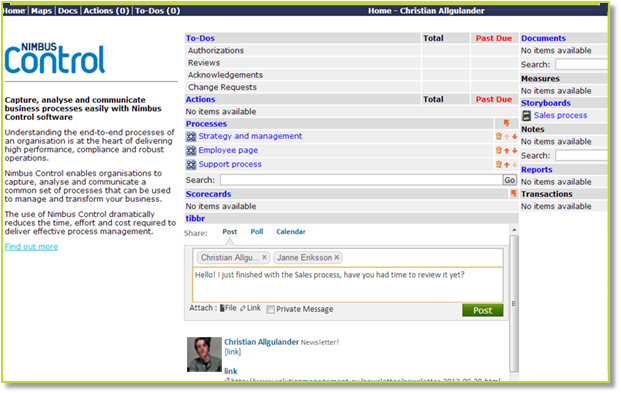
Task: Click orange icon in Scorecards header
Action: click(x=514, y=194)
